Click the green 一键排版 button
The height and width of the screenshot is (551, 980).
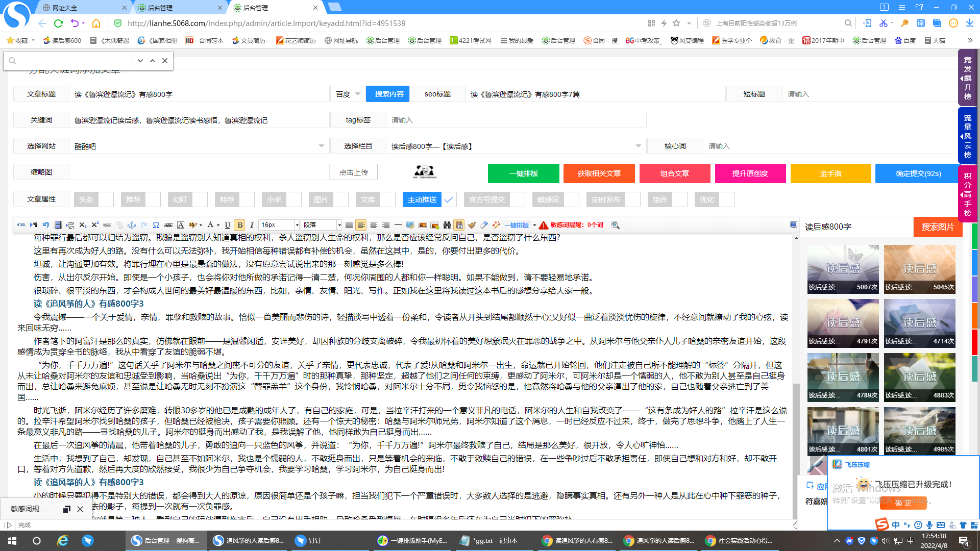tap(524, 173)
